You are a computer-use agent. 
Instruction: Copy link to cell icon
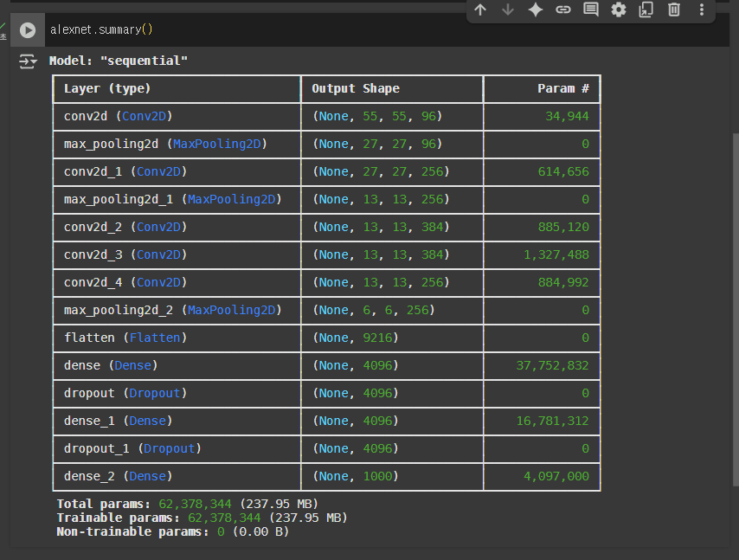563,10
